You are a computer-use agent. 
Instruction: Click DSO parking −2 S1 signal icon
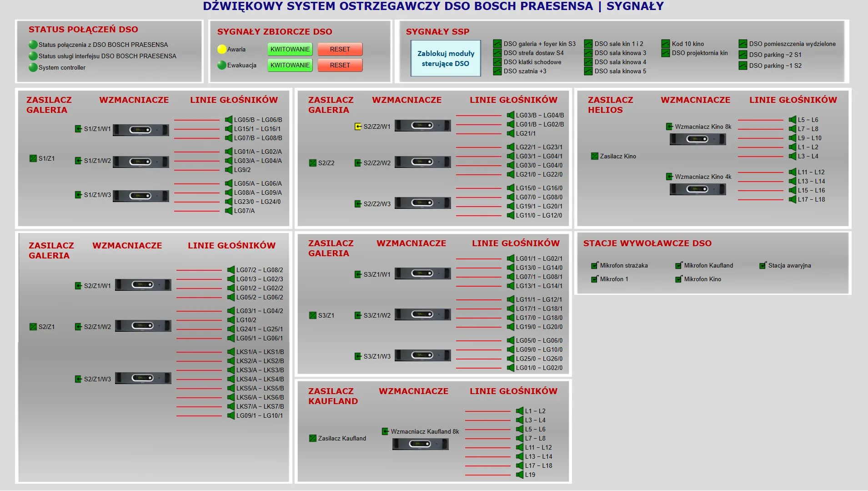743,55
